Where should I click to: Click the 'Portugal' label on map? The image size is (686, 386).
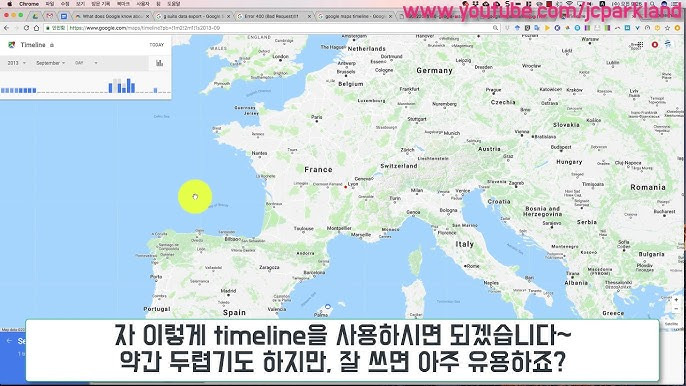pyautogui.click(x=157, y=309)
